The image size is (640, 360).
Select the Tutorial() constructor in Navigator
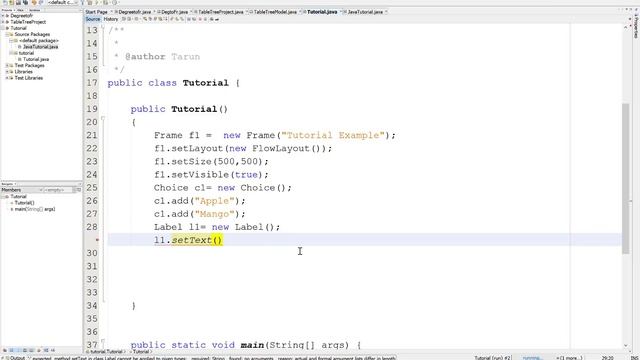point(24,202)
